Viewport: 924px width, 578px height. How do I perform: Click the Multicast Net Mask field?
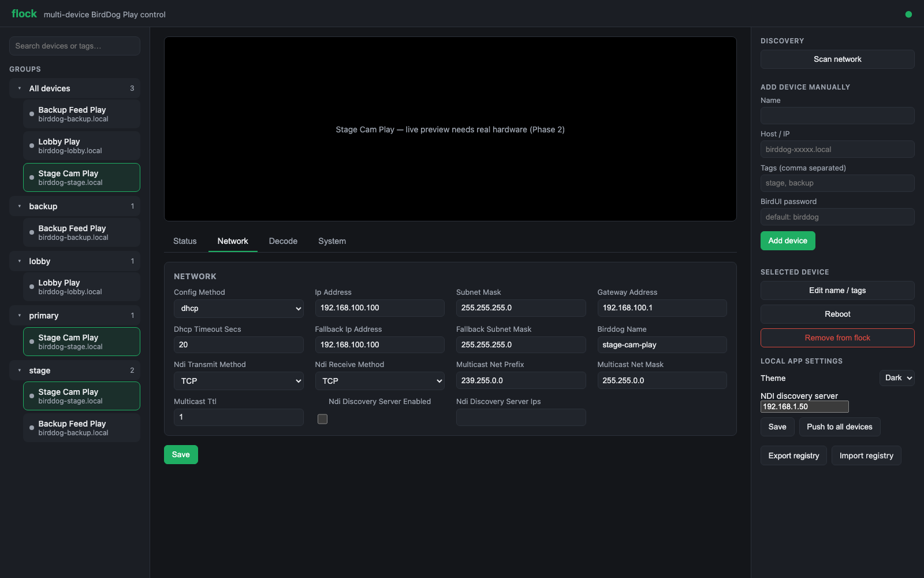pos(662,380)
